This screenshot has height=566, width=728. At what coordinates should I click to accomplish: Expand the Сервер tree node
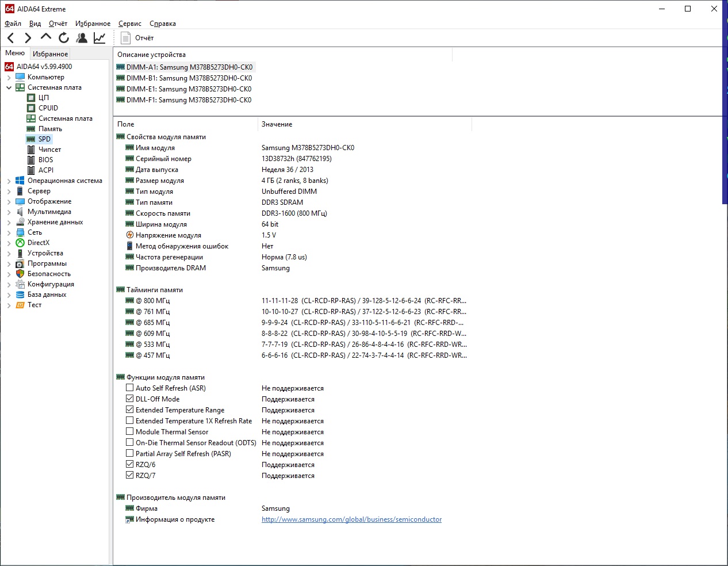click(x=9, y=191)
